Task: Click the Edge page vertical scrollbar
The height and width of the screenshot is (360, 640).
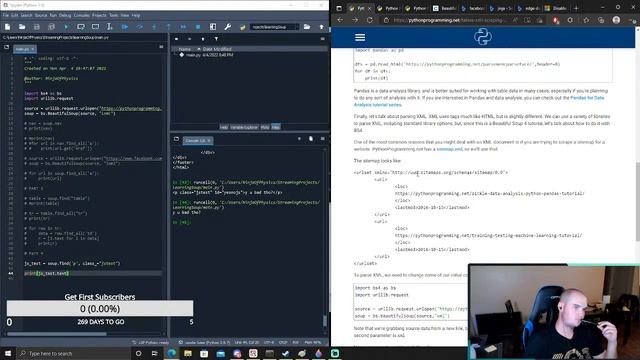Action: [x=638, y=202]
